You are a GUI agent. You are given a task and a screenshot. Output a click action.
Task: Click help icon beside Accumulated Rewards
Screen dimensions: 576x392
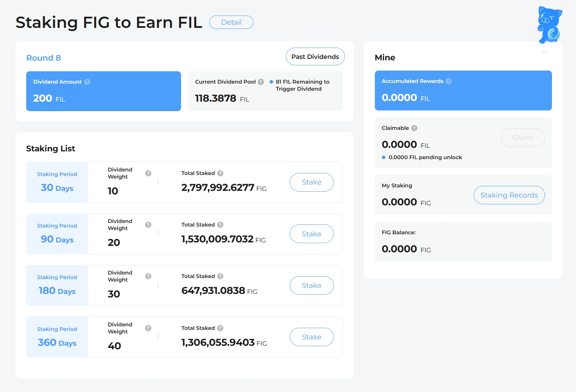[x=449, y=81]
